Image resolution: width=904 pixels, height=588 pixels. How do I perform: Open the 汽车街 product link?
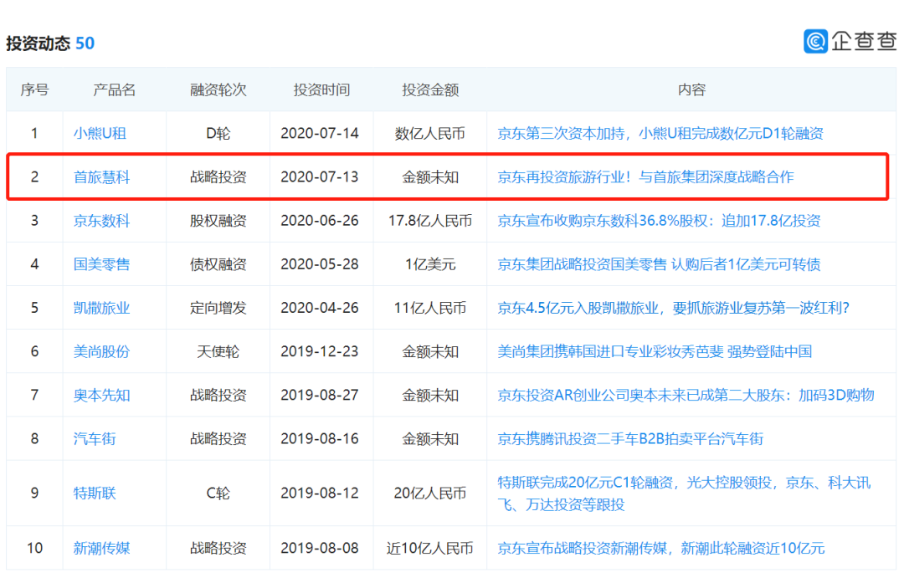tap(95, 439)
